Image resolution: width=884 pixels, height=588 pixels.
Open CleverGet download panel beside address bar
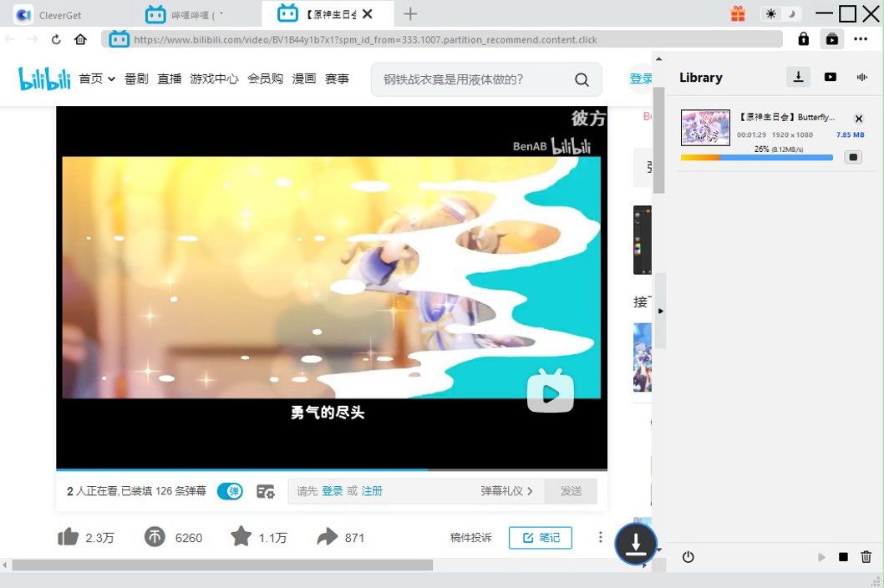point(831,38)
